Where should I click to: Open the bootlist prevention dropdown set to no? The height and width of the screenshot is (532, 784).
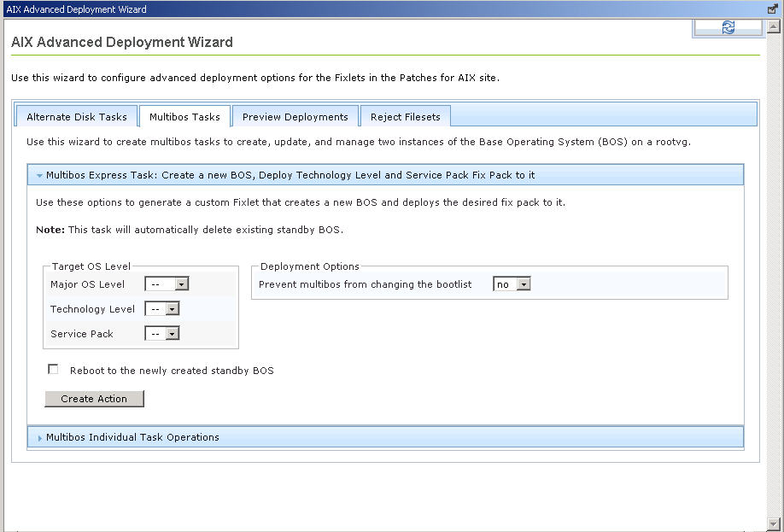[x=512, y=284]
